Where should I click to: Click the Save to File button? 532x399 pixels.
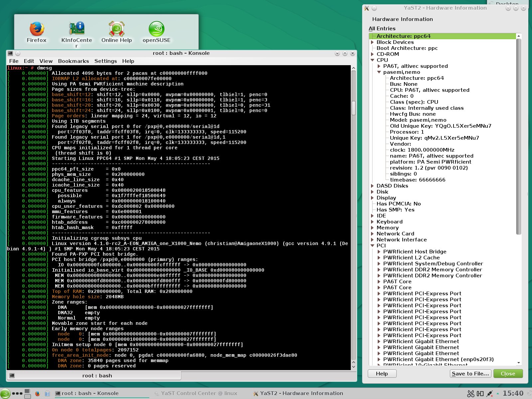point(470,374)
